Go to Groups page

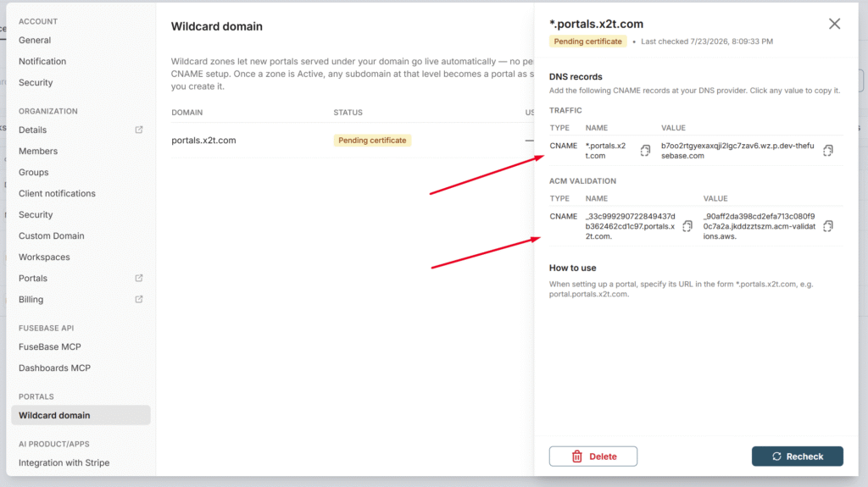click(34, 172)
